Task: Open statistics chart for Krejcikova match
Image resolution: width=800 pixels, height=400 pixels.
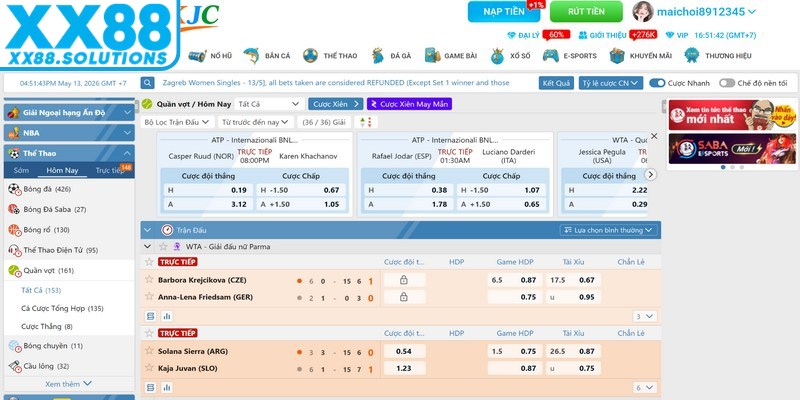Action: (x=167, y=316)
